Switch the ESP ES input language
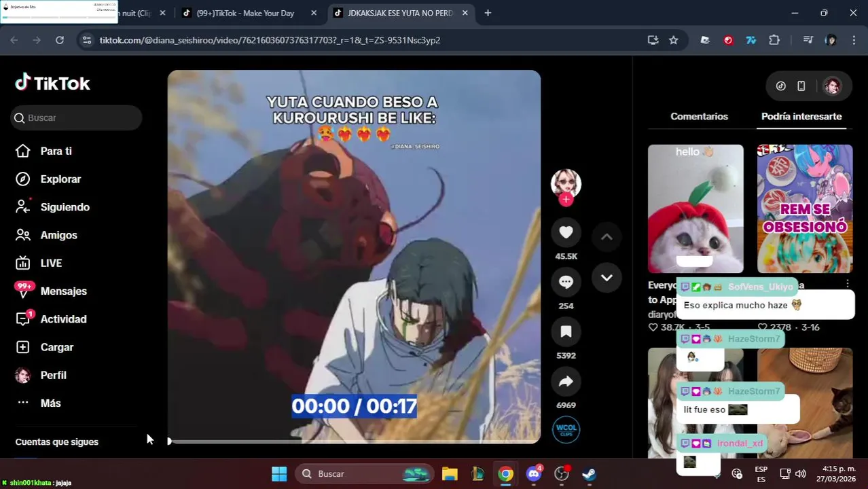The image size is (868, 489). pos(761,474)
